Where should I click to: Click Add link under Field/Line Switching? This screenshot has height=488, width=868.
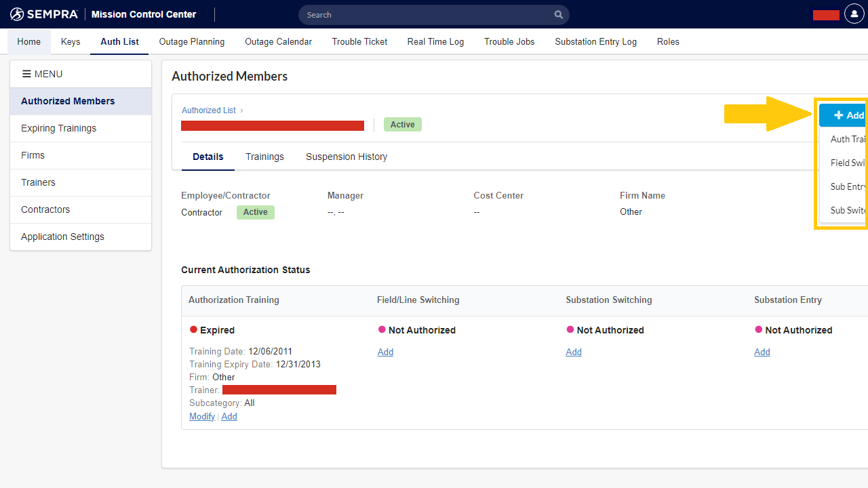pos(385,352)
